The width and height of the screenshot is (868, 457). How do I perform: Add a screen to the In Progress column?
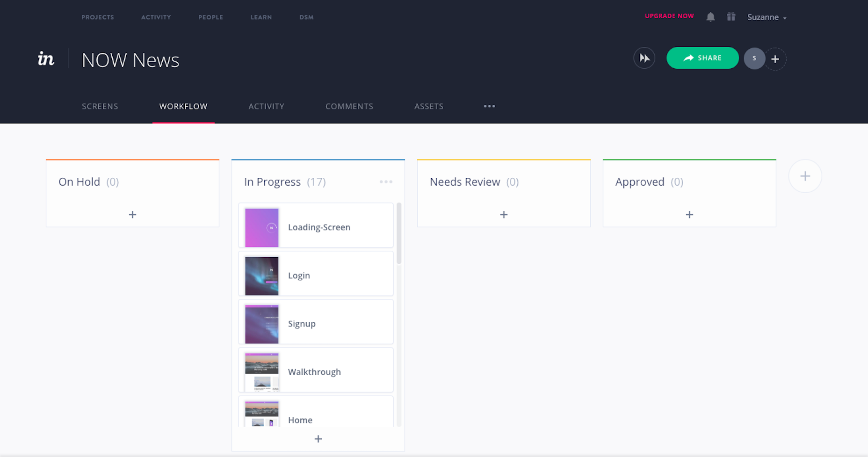318,439
